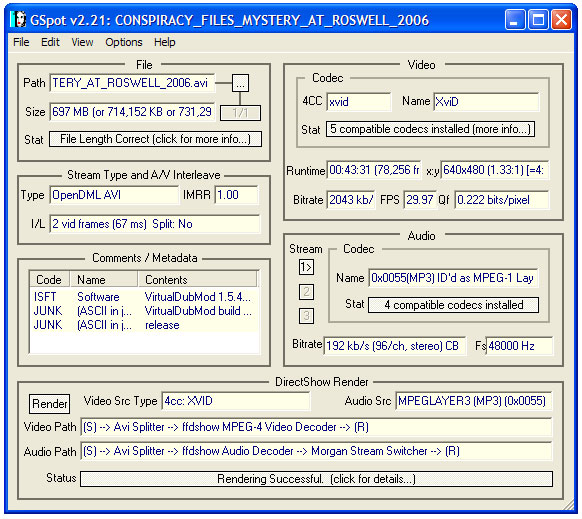Click the I/L field showing 2 vid frames

[155, 224]
